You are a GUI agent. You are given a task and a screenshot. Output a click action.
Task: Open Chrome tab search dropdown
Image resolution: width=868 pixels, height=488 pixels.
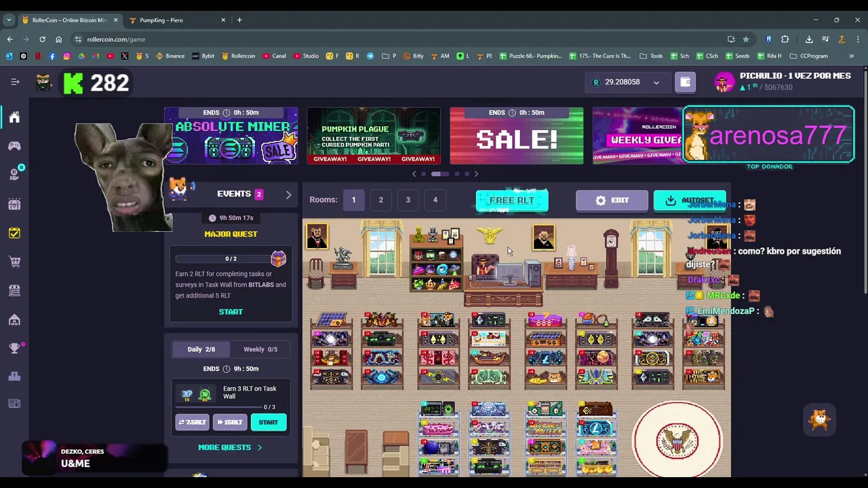9,20
